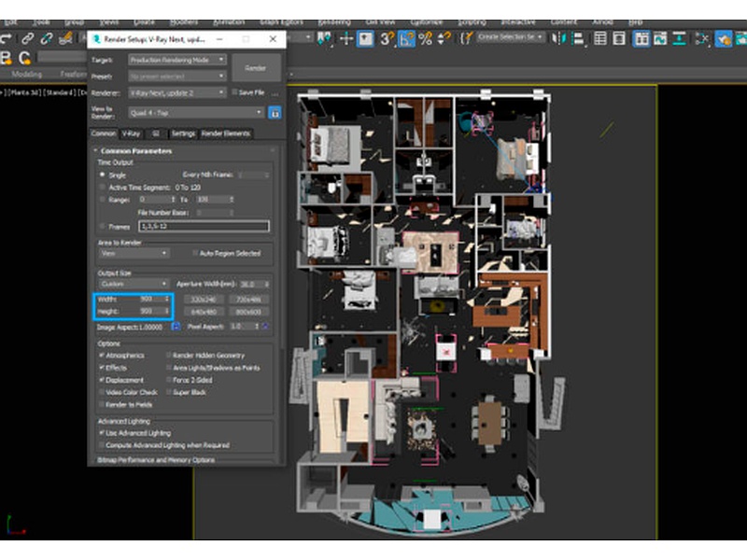Select the Single time output radio button
The width and height of the screenshot is (747, 560).
coord(103,175)
